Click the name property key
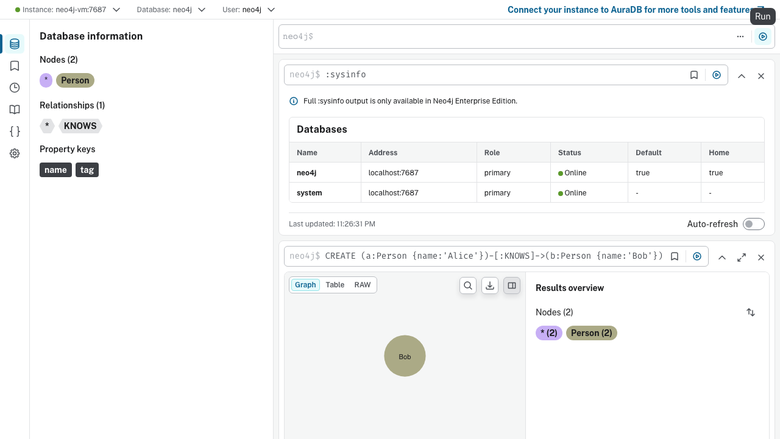Screen dimensions: 780x439 click(55, 170)
